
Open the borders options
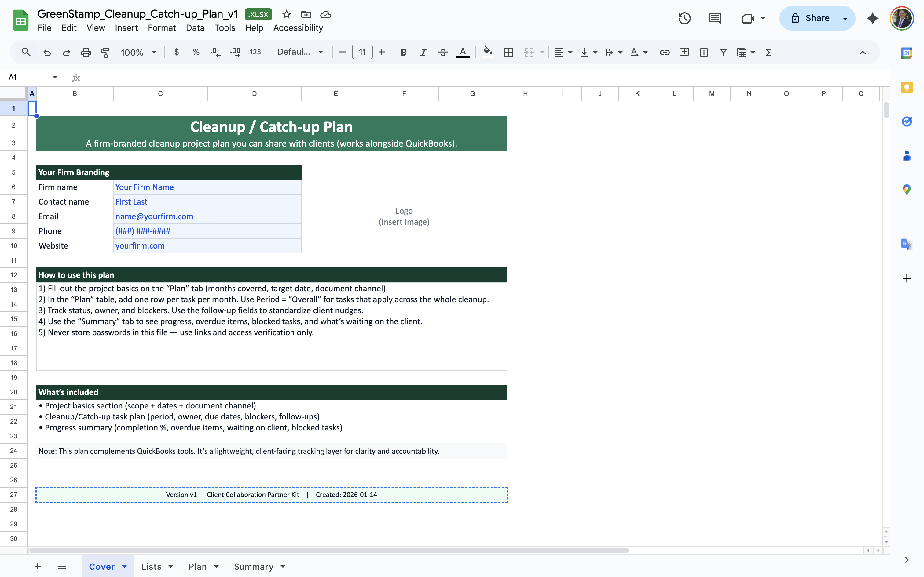click(x=508, y=52)
